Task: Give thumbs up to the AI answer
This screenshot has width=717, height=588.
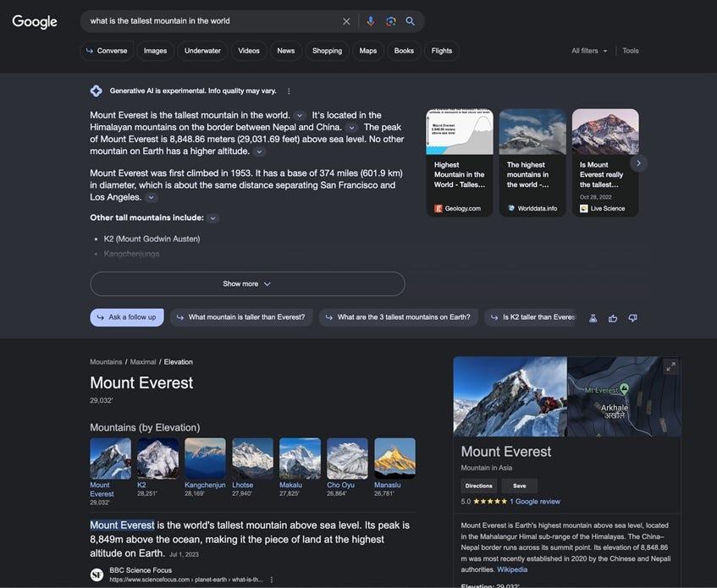Action: pyautogui.click(x=613, y=318)
